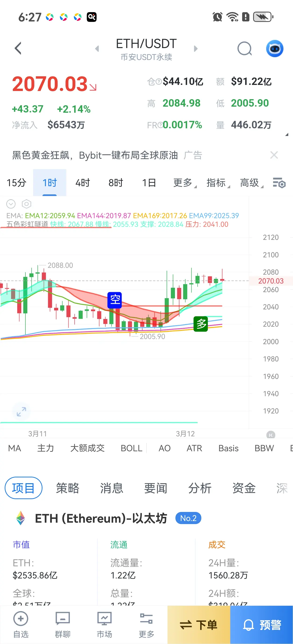Viewport: 293px width, 644px height.
Task: Switch to next trading pair arrow
Action: tap(196, 49)
